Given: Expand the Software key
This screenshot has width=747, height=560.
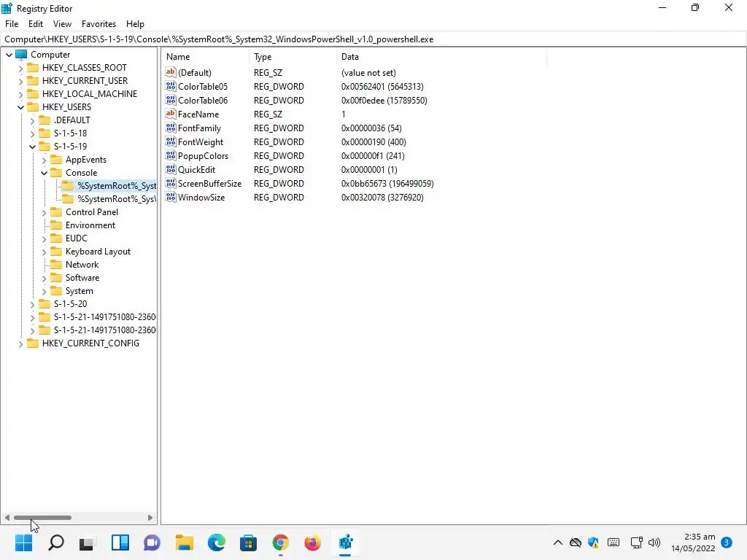Looking at the screenshot, I should point(44,278).
